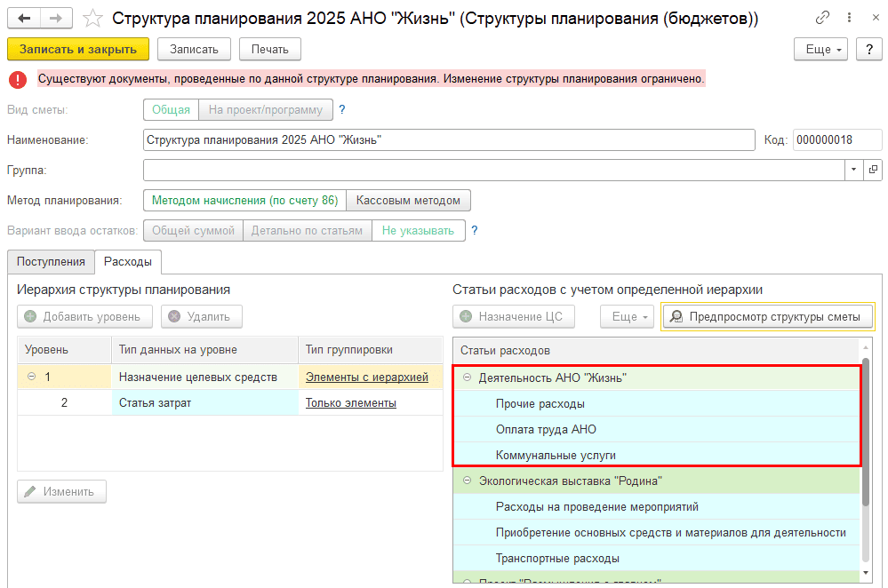Open help with the question mark button
Screen dimensions: 888x588
click(868, 49)
